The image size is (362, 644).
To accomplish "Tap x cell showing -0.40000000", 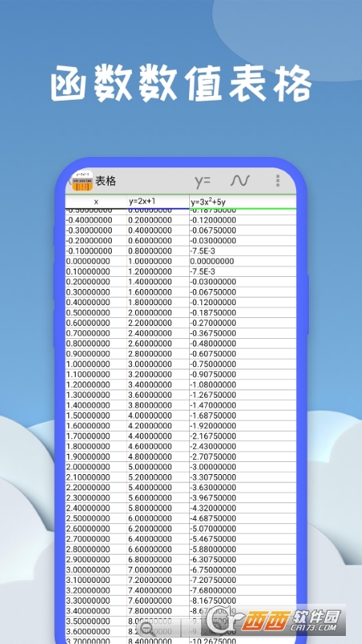I will pyautogui.click(x=96, y=220).
